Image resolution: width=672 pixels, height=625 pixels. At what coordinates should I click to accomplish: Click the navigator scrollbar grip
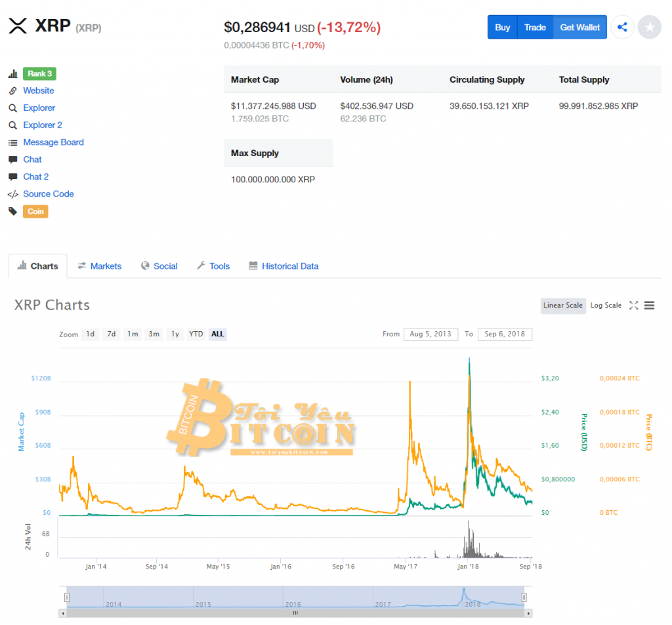[x=295, y=613]
